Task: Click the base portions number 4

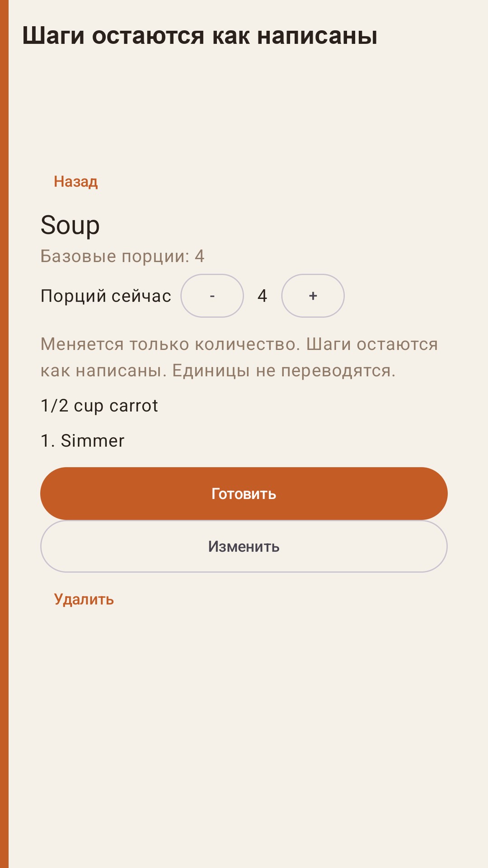Action: click(x=200, y=256)
